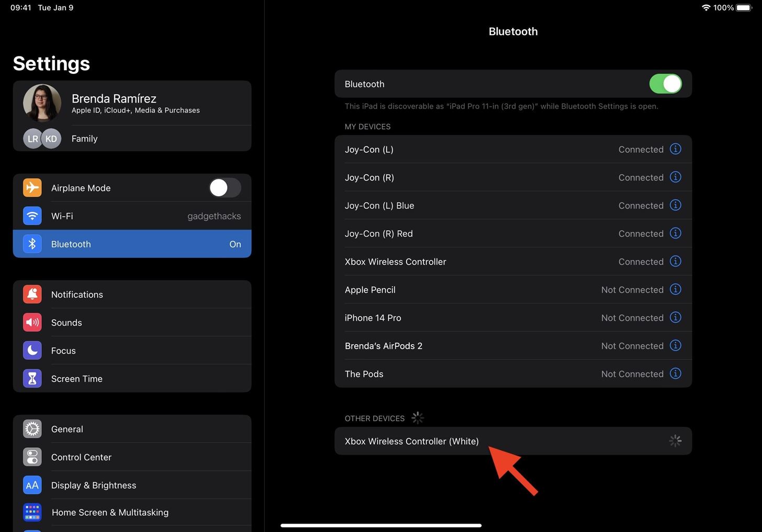Open info for Xbox Wireless Controller
The height and width of the screenshot is (532, 762).
point(675,262)
